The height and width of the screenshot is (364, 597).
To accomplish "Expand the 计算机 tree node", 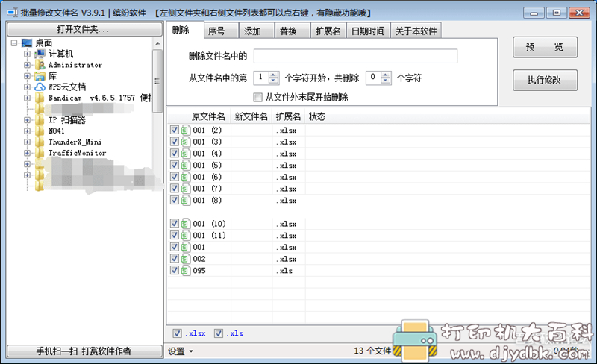I will coord(27,54).
